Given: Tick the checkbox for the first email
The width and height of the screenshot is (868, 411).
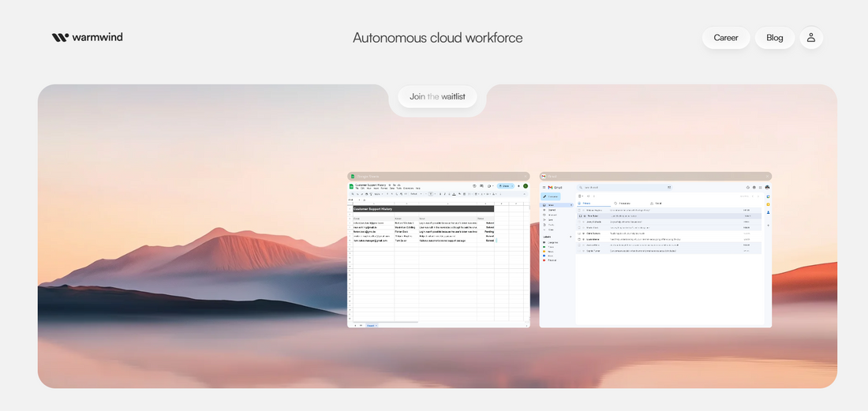Looking at the screenshot, I should tap(580, 211).
